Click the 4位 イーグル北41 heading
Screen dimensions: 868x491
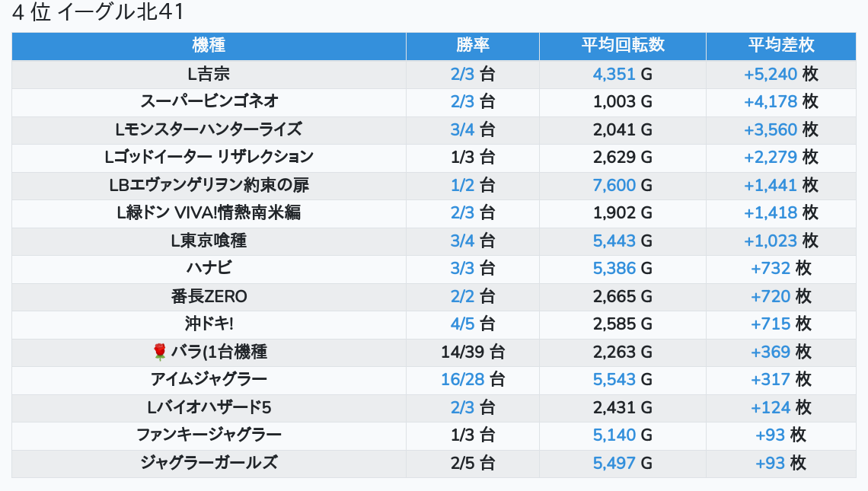click(98, 13)
